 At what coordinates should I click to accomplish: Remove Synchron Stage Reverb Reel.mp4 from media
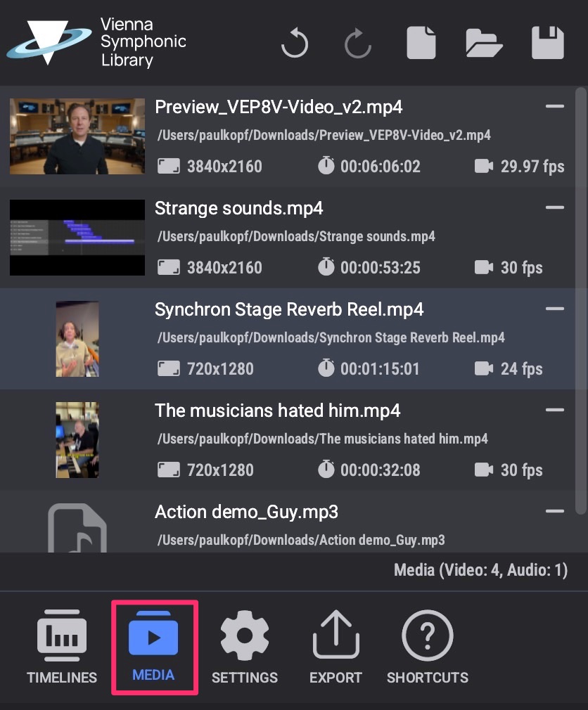[x=555, y=309]
